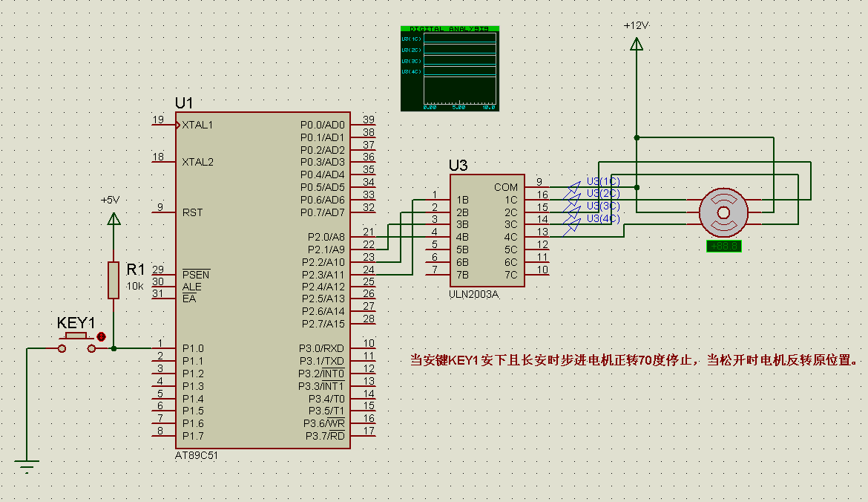Click the XTAL1 pin label on U1
Viewport: 868px width, 502px height.
point(197,125)
